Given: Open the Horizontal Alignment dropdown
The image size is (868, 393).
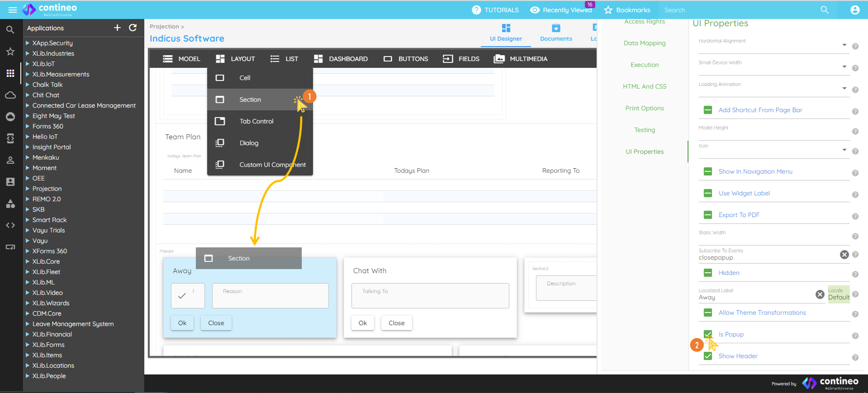Looking at the screenshot, I should coord(844,45).
